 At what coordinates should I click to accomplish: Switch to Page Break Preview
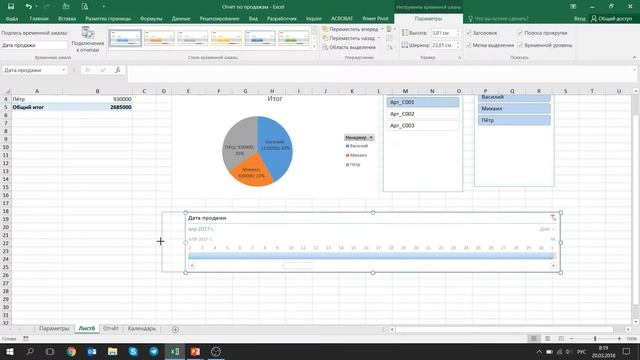[x=561, y=338]
